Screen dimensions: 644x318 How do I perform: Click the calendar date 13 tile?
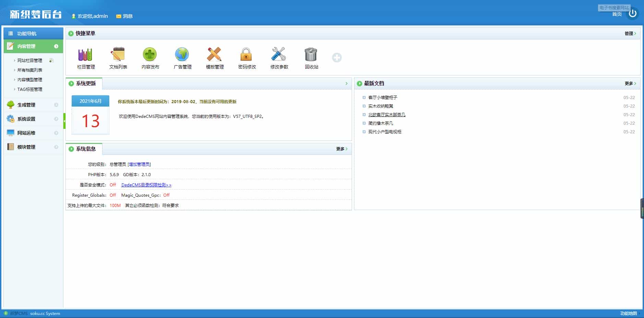click(90, 121)
